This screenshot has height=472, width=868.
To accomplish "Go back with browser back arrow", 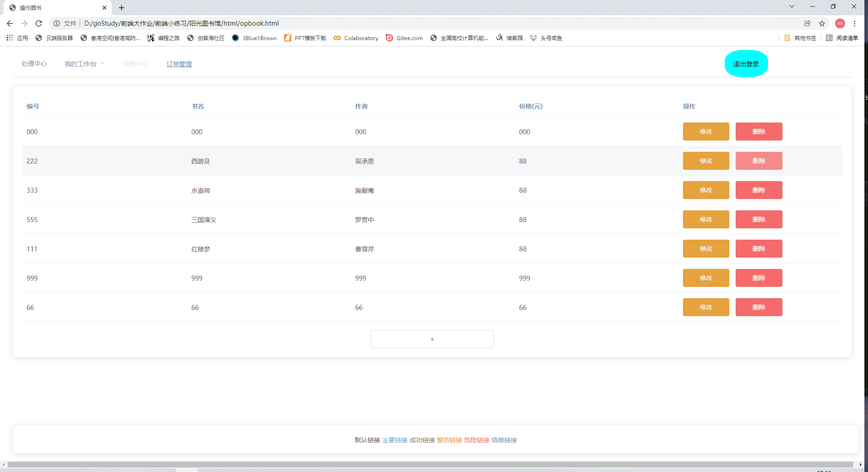I will 10,23.
